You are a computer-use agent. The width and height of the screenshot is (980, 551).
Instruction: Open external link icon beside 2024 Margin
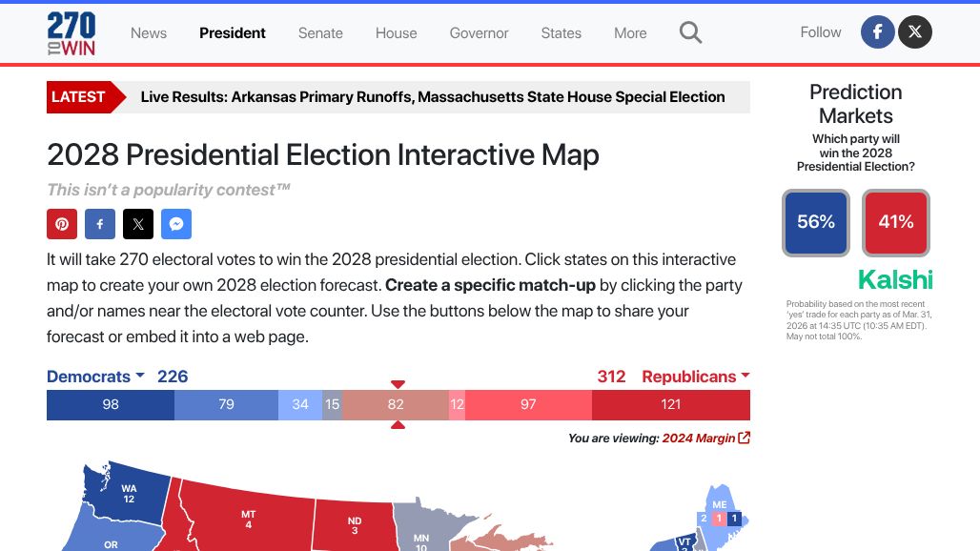point(745,439)
